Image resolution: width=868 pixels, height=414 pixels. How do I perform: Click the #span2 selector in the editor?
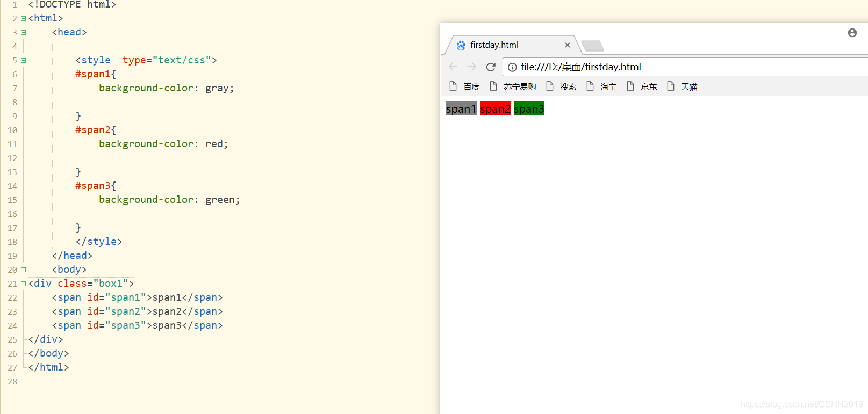[96, 130]
